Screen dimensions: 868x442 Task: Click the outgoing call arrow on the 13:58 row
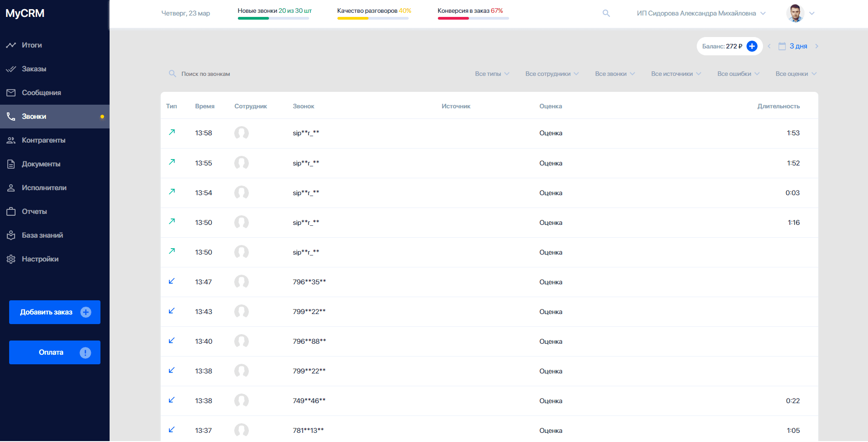(x=172, y=132)
